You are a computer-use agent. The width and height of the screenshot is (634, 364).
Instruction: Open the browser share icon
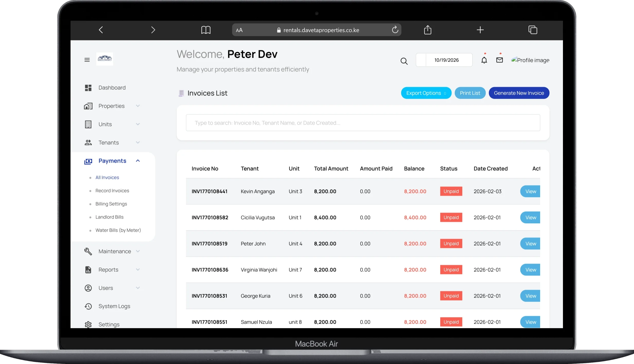428,30
